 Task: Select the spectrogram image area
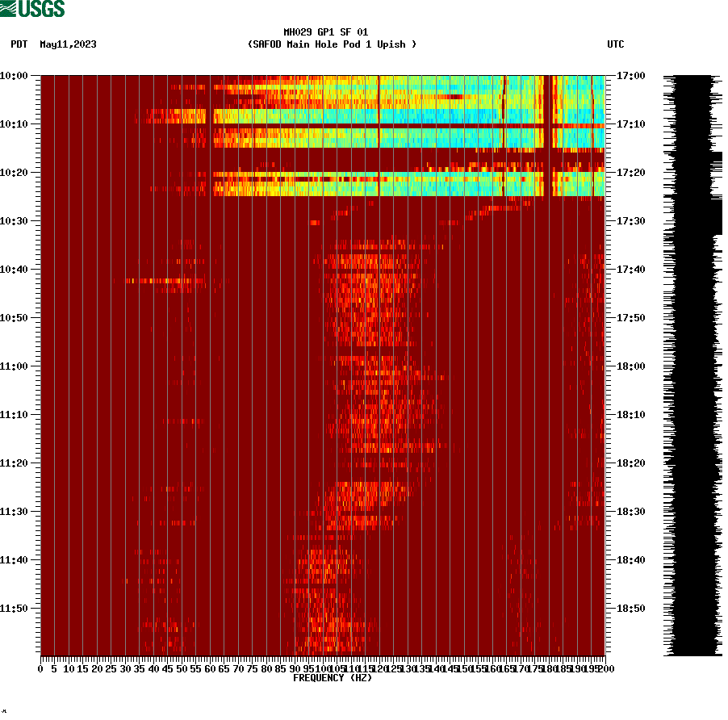point(323,363)
